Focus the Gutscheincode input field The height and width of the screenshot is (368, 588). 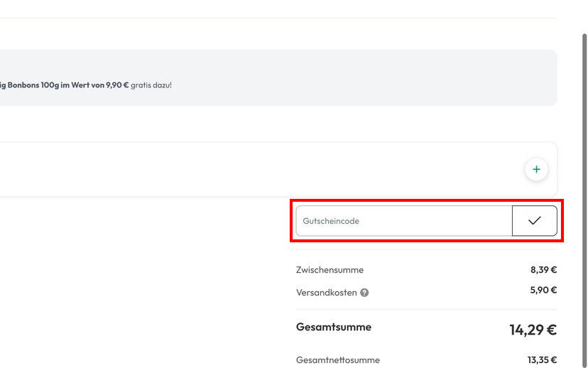point(404,220)
